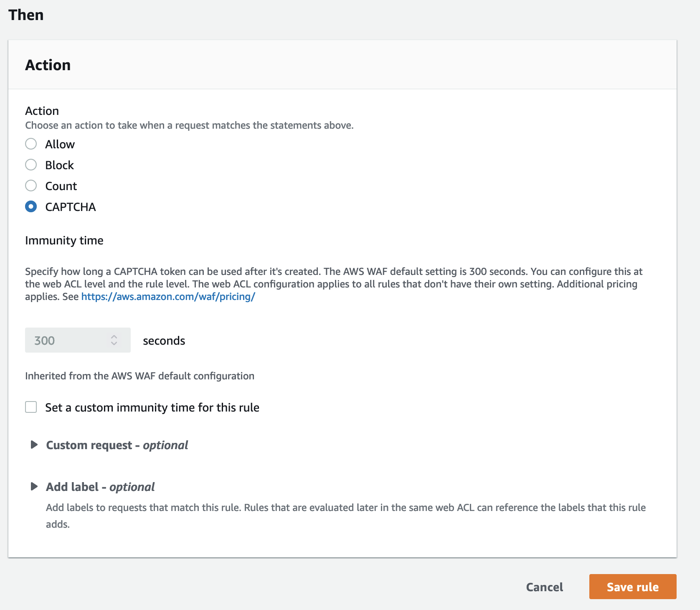700x610 pixels.
Task: Click the CAPTCHA option label
Action: point(71,207)
